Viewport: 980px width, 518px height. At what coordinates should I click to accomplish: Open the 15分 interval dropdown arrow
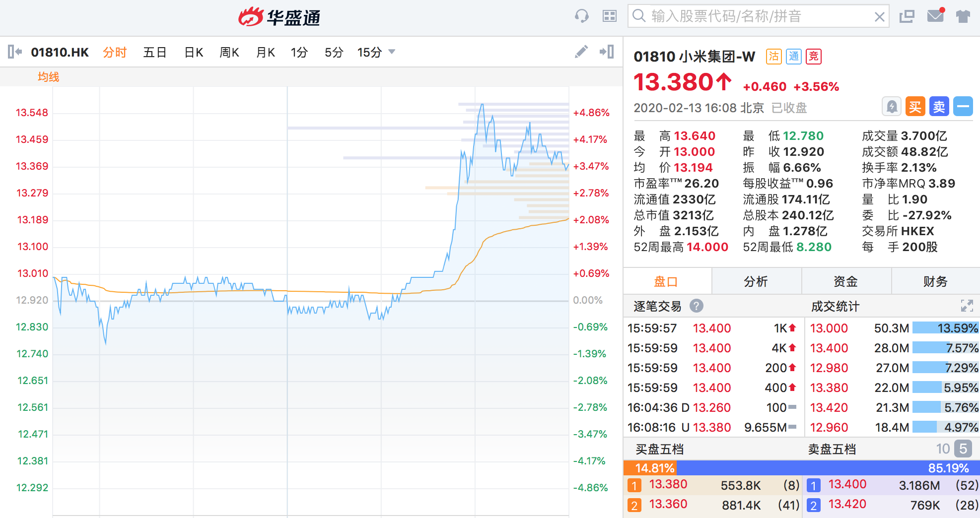tap(392, 52)
